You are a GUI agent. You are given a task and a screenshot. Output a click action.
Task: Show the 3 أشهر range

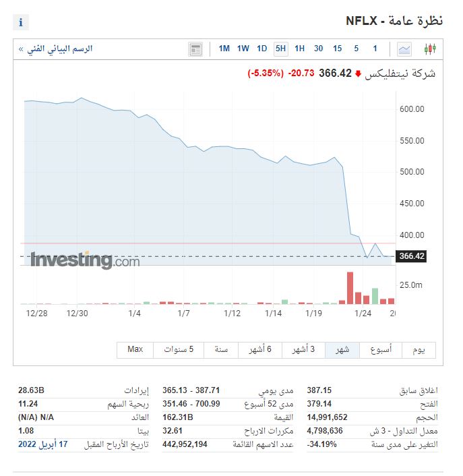[303, 349]
